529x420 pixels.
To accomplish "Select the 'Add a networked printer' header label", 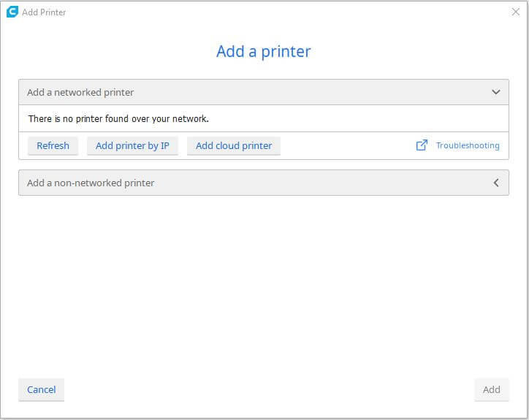I will point(80,93).
